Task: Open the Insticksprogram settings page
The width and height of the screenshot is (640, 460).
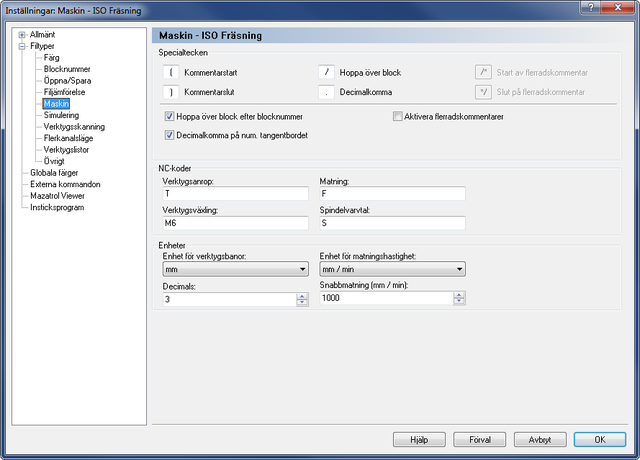Action: (x=57, y=207)
